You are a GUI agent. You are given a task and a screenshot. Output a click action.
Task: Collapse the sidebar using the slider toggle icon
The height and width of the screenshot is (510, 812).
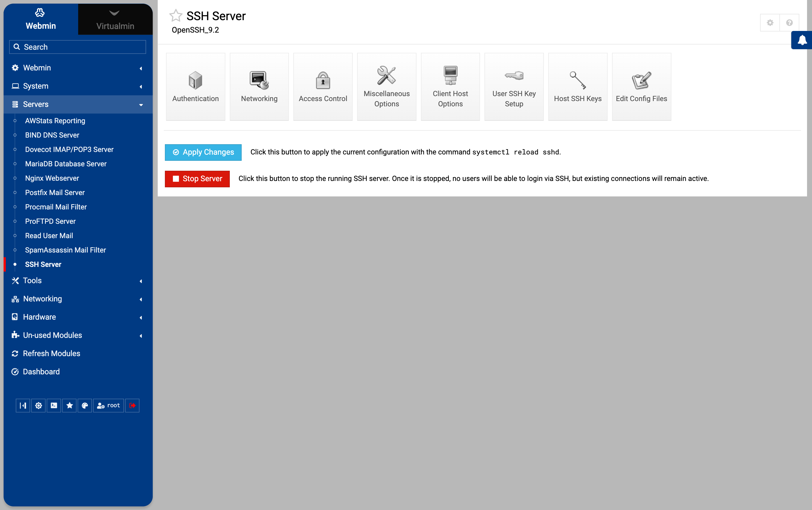23,406
